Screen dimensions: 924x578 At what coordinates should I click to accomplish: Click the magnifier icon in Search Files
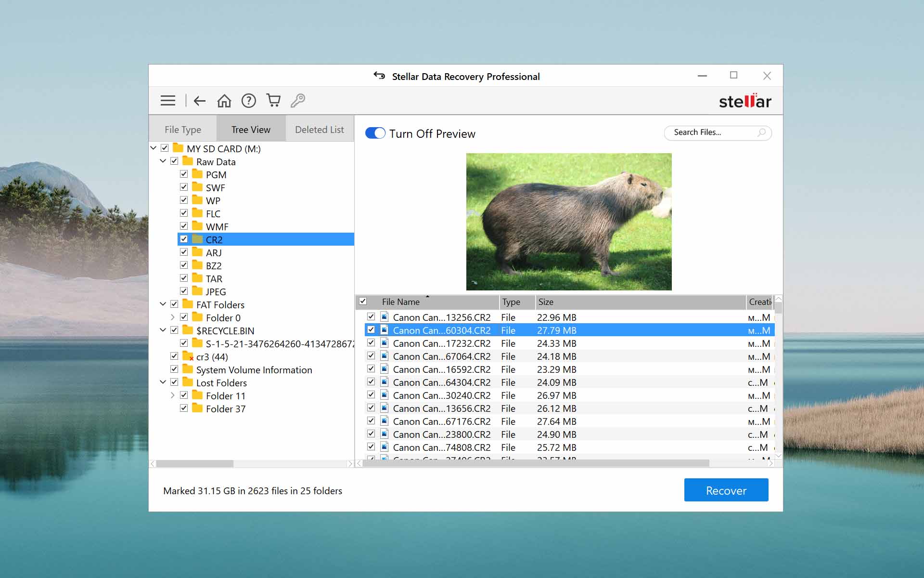tap(761, 132)
